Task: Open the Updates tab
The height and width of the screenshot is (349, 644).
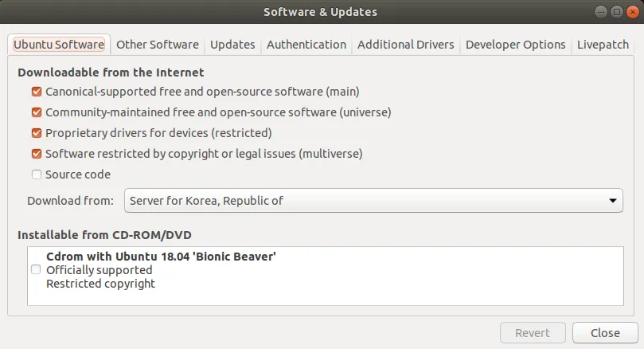Action: coord(232,45)
